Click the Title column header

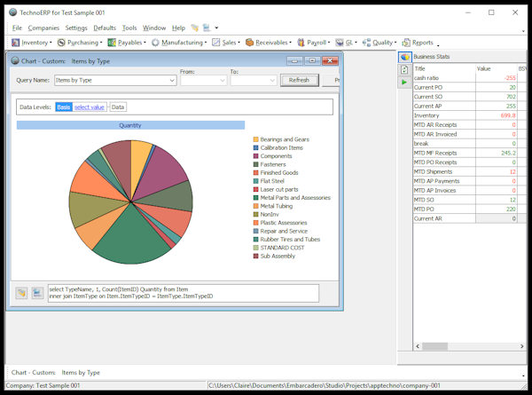click(444, 68)
